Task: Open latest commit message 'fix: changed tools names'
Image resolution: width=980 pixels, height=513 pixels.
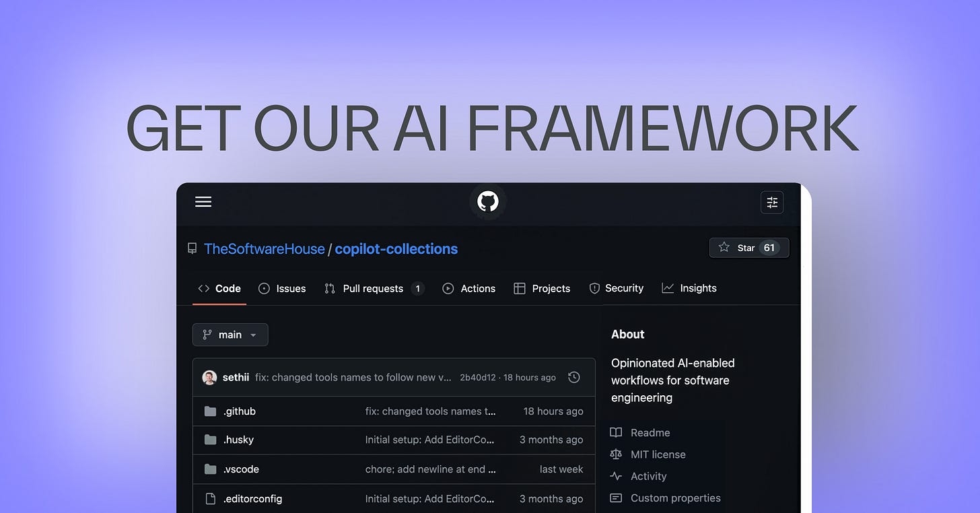Action: point(353,377)
